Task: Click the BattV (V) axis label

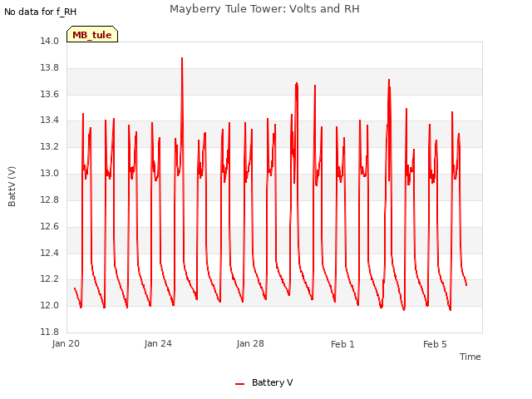Action: 12,186
